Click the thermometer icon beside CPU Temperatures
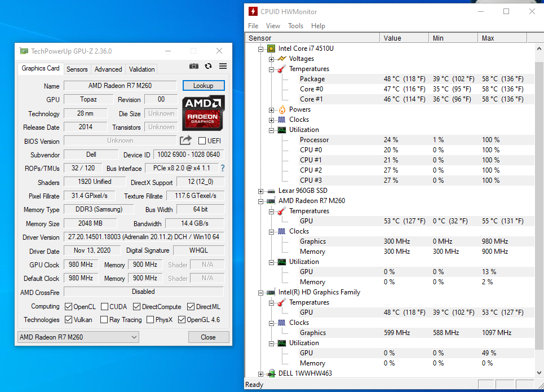The height and width of the screenshot is (392, 544). 282,69
